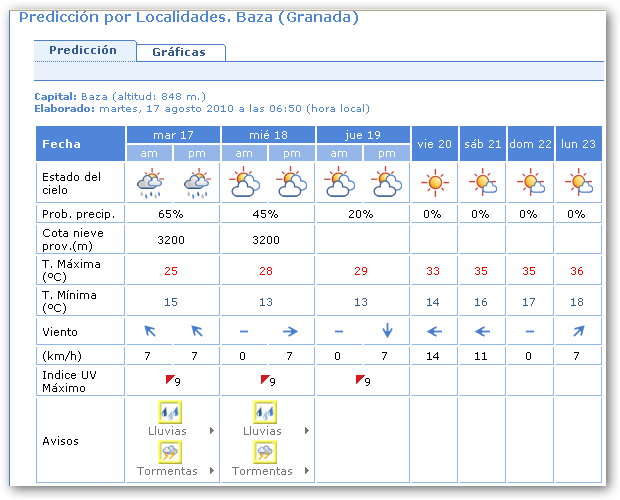Expand the Lluvias warning arrow for mar 17

210,431
